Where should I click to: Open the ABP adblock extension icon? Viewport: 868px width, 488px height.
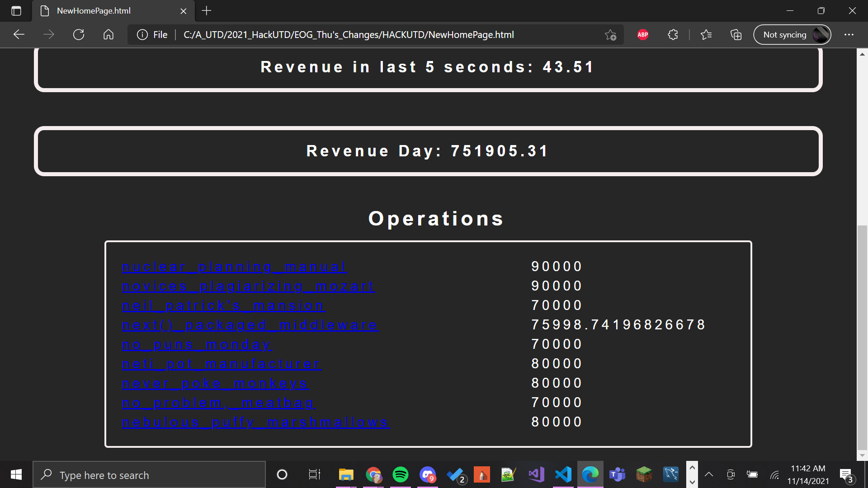tap(643, 35)
